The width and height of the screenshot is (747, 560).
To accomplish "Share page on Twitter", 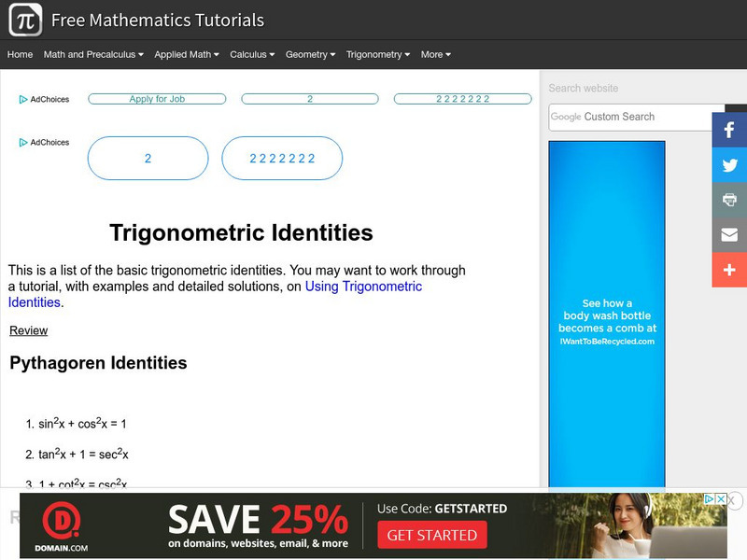I will point(729,165).
